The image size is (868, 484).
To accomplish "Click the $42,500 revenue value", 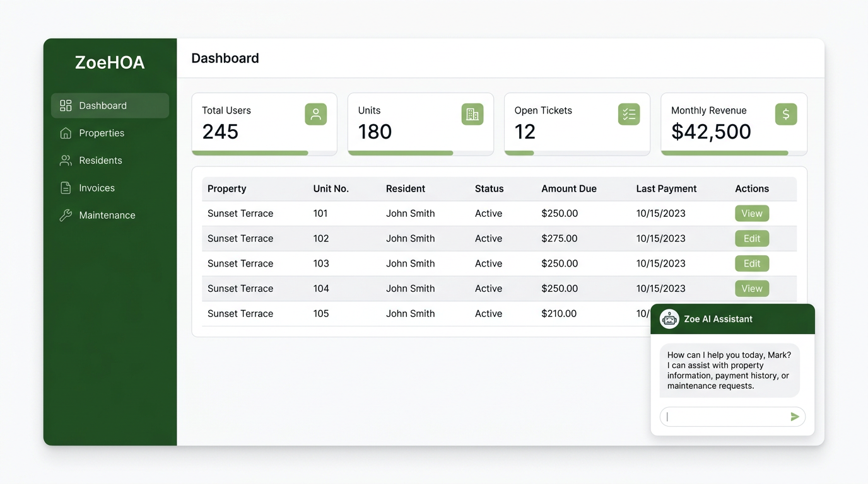I will 711,132.
